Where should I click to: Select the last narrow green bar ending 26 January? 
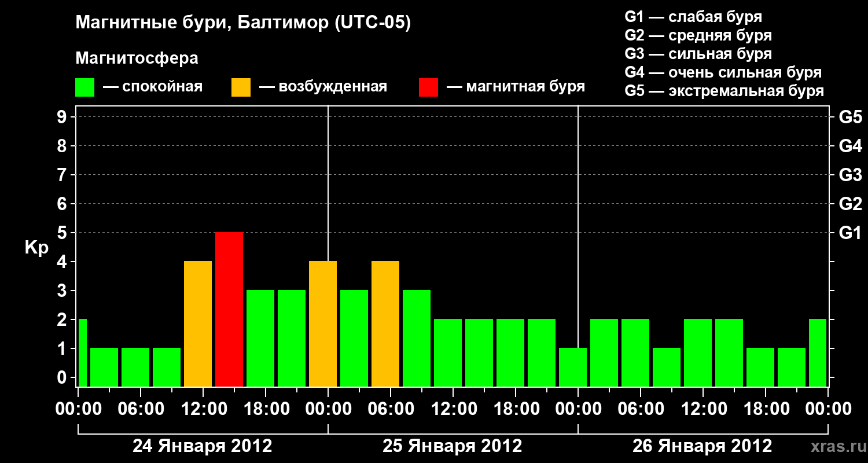click(818, 353)
